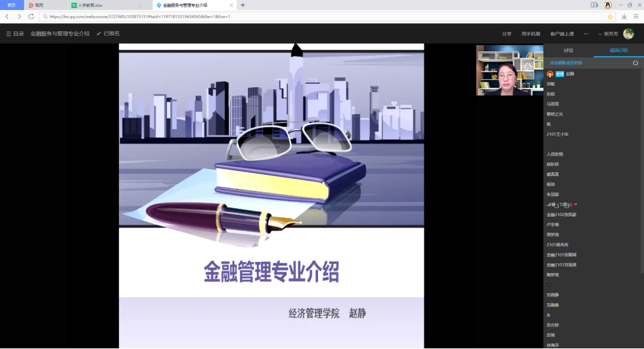Image resolution: width=644 pixels, height=349 pixels.
Task: Click the 用手机看 link
Action: (530, 34)
